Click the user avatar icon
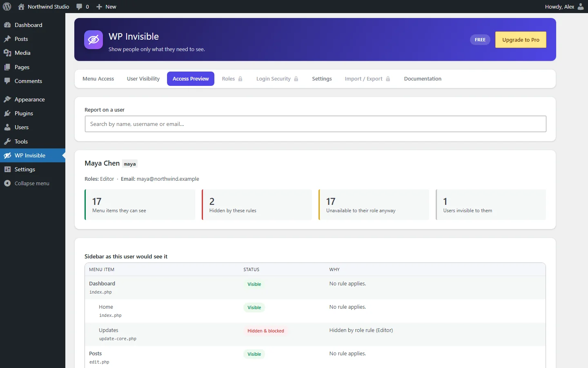The image size is (588, 368). pyautogui.click(x=581, y=7)
